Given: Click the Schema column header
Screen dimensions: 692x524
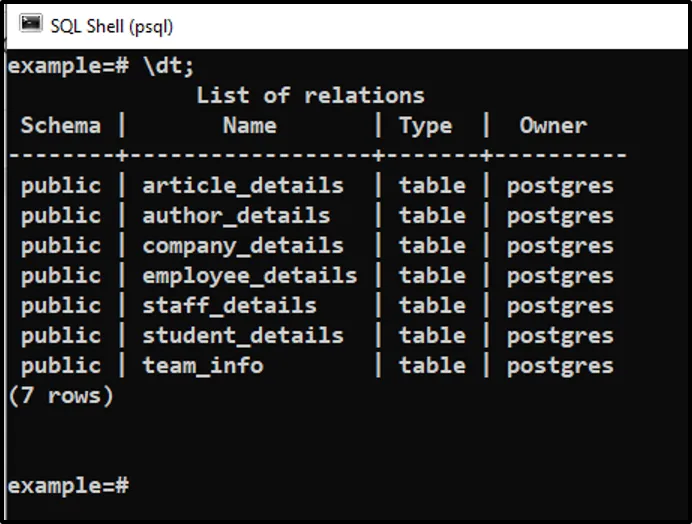Looking at the screenshot, I should (x=60, y=126).
